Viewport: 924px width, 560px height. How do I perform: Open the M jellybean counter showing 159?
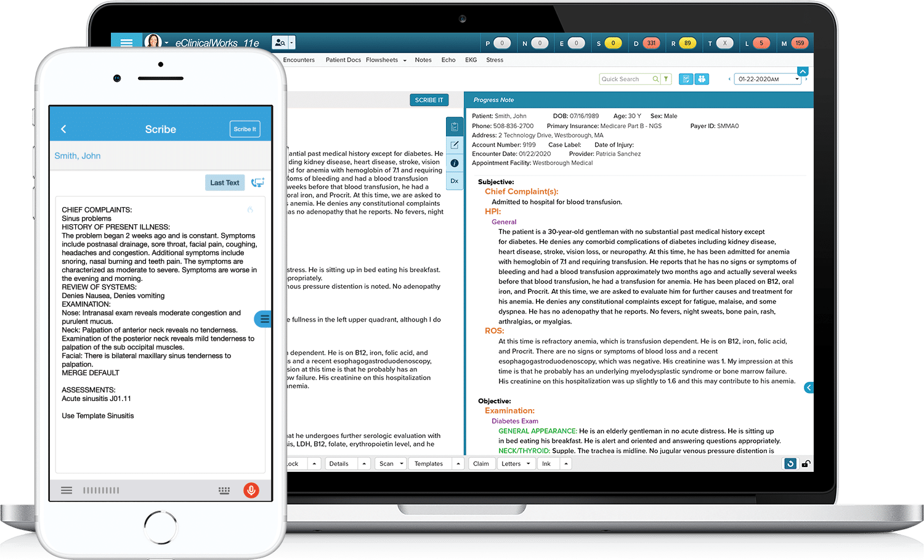pyautogui.click(x=800, y=43)
